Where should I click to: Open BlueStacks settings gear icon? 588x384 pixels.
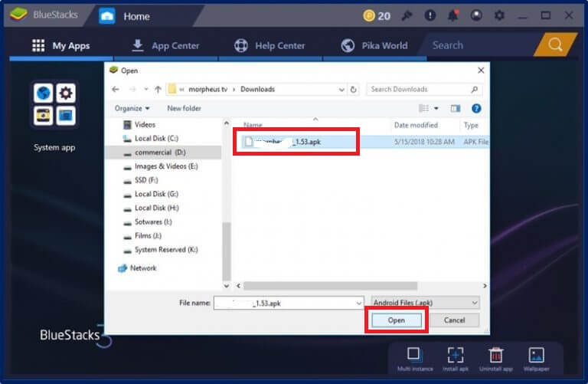[x=499, y=15]
